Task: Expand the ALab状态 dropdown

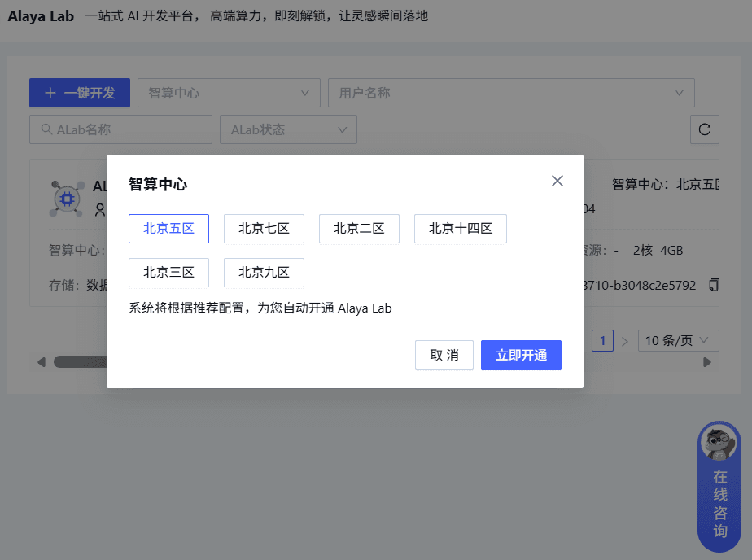Action: click(x=288, y=129)
